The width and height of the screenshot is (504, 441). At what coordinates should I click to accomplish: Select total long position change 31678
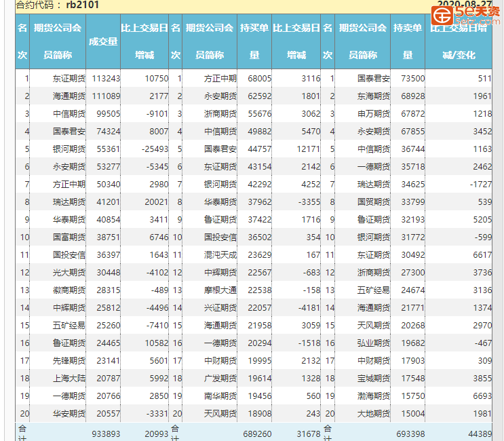coord(309,434)
